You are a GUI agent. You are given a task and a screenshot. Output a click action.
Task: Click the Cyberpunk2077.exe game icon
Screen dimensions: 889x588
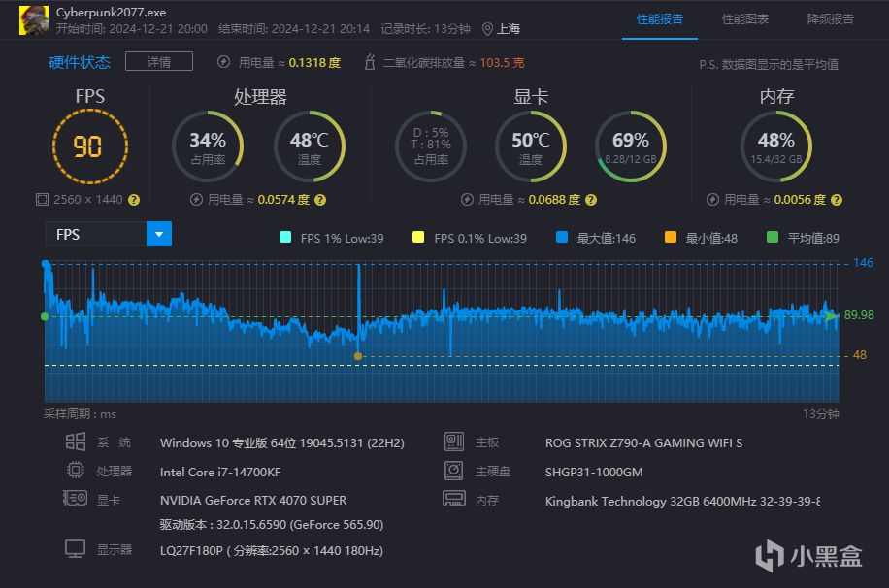pos(34,20)
